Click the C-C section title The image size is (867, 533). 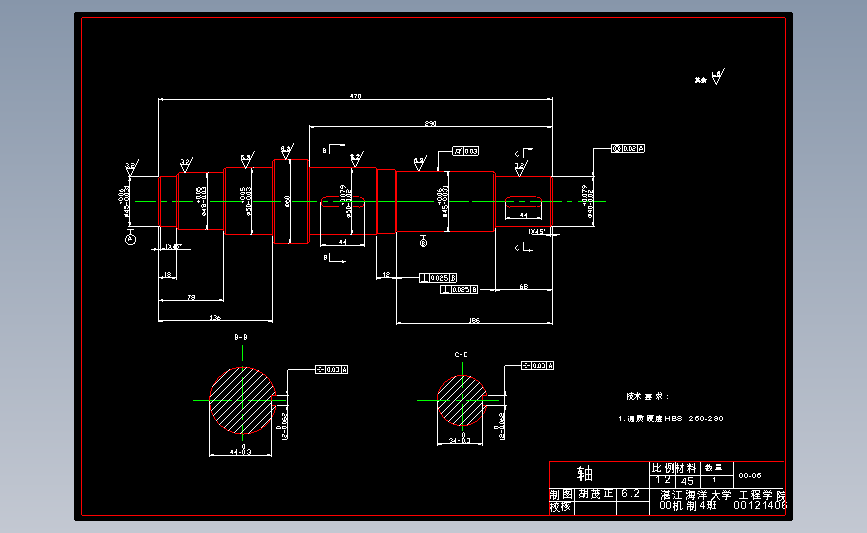tap(461, 354)
